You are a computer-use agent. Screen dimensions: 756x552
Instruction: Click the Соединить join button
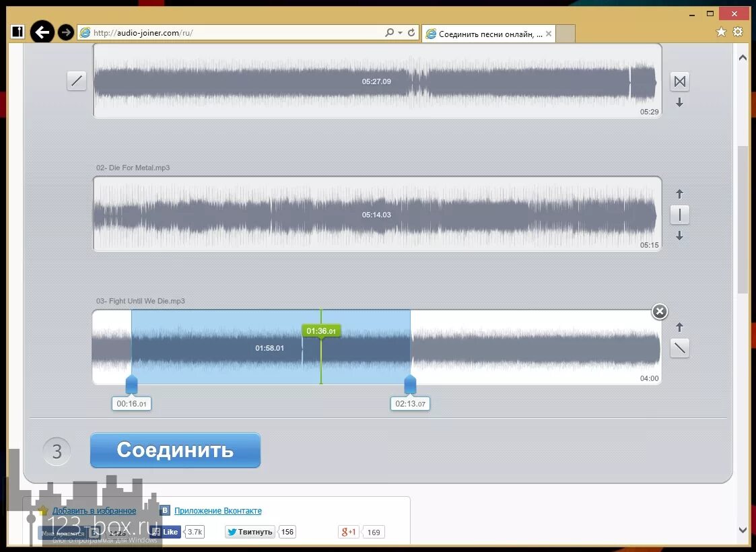[x=175, y=450]
